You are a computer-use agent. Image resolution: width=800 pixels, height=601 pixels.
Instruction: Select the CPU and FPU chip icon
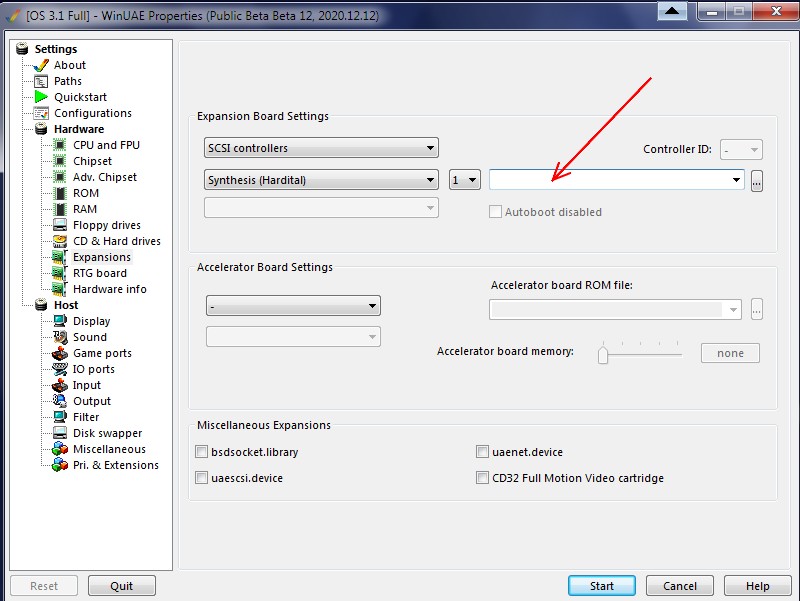60,145
